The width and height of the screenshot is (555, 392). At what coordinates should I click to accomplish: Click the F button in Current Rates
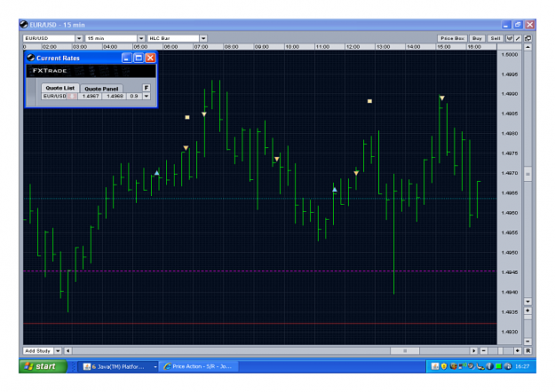147,88
